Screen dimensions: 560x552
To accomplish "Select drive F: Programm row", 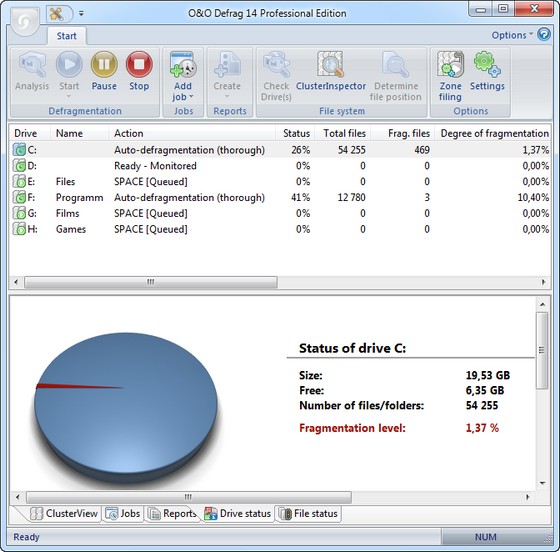I will coord(280,197).
